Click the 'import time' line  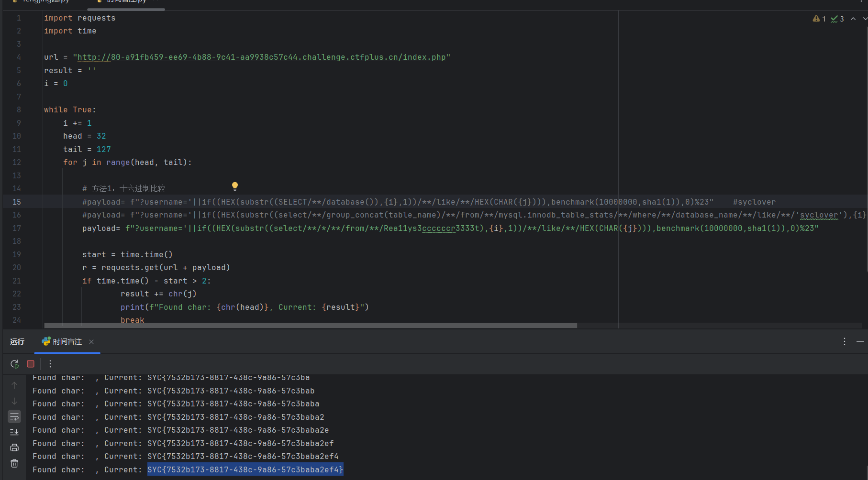pos(70,31)
